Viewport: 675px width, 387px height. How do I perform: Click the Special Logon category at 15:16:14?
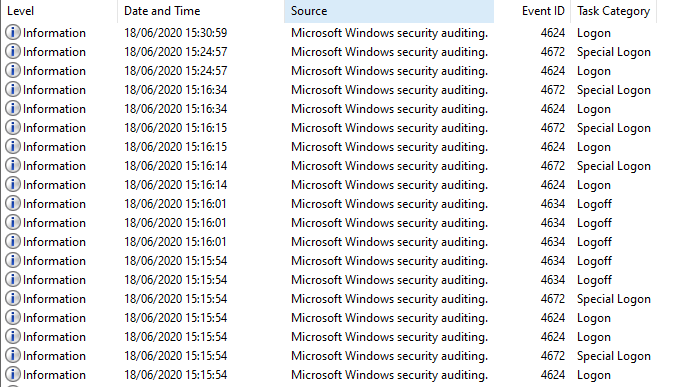coord(613,167)
